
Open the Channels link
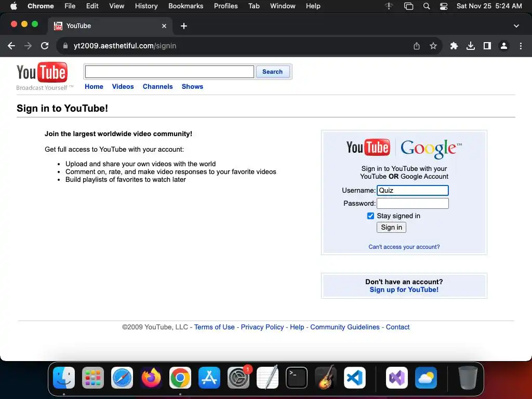[158, 87]
